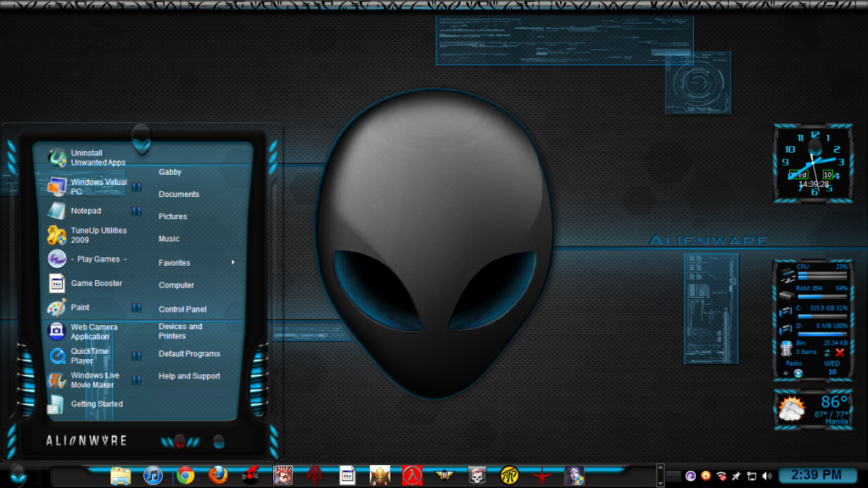Expand the Favorites submenu arrow

click(232, 262)
